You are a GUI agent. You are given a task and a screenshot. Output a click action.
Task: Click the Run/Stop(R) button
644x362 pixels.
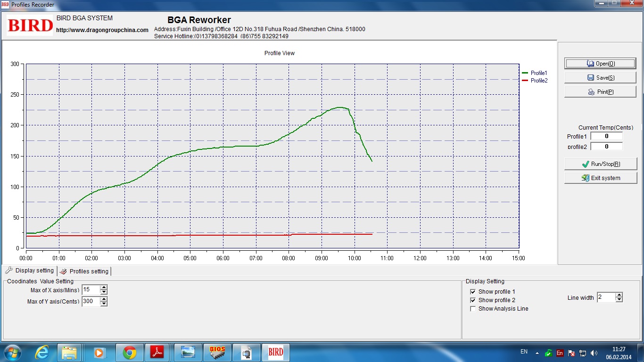point(601,164)
